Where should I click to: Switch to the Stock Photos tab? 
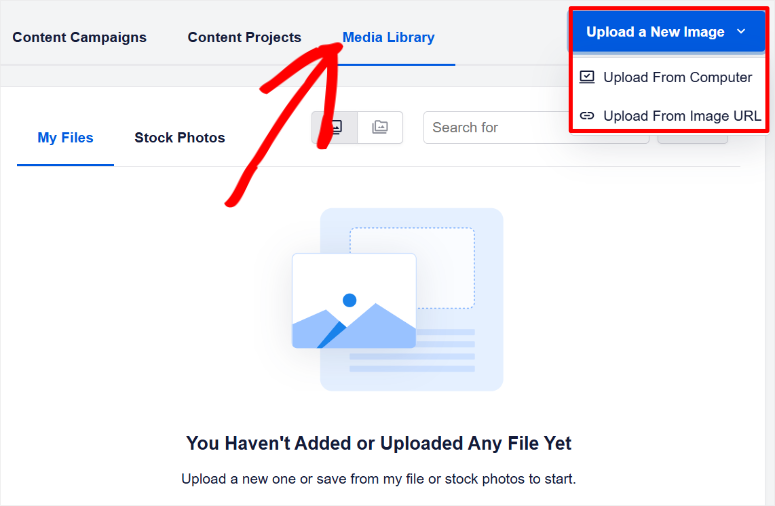point(179,137)
